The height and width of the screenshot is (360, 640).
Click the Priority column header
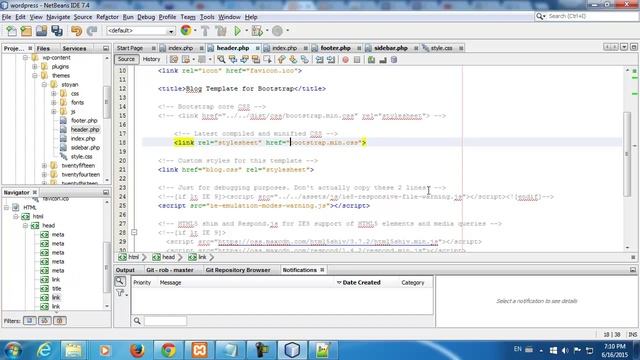pos(142,282)
